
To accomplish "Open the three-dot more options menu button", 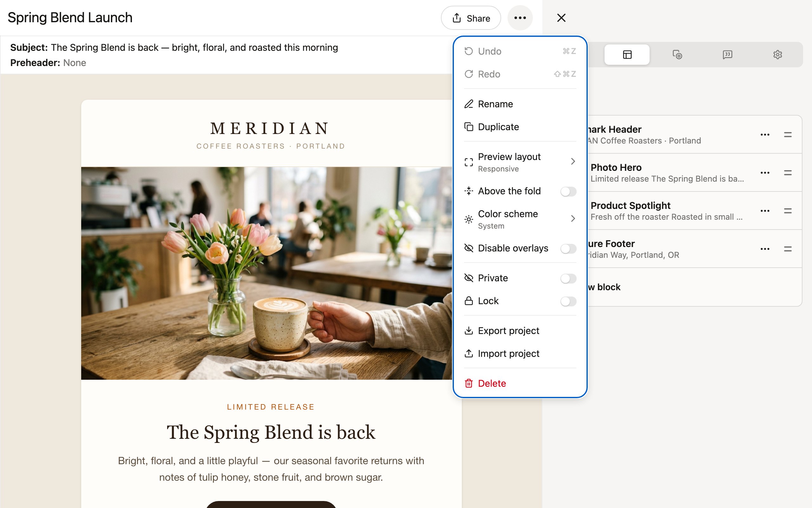I will (x=520, y=18).
